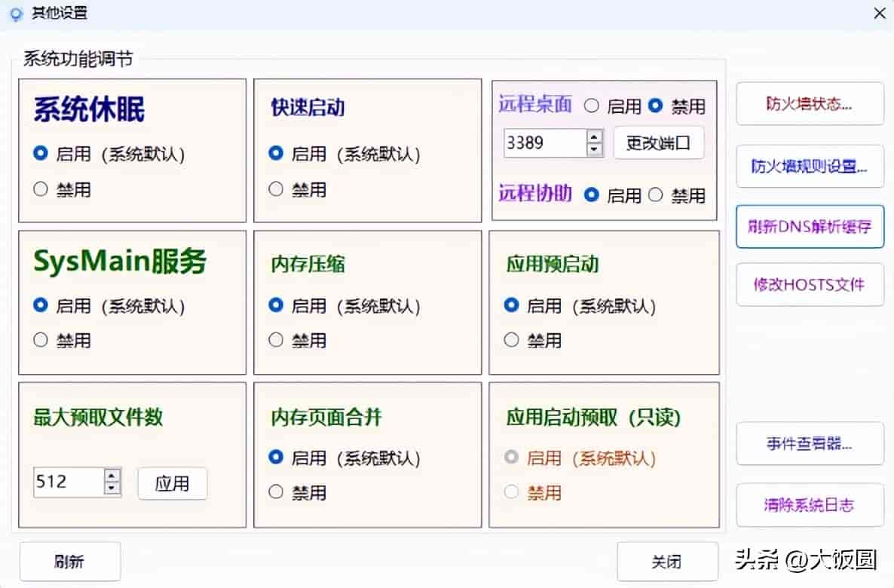Click the 最大预取文件数 heading

(98, 417)
